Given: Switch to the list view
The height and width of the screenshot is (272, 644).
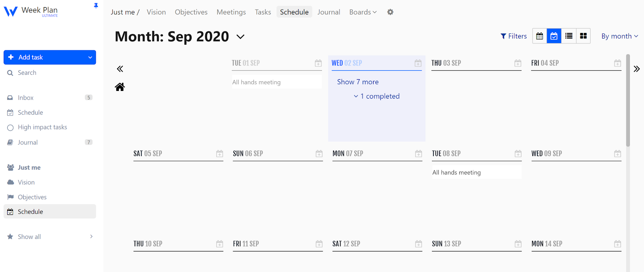Looking at the screenshot, I should pyautogui.click(x=569, y=36).
